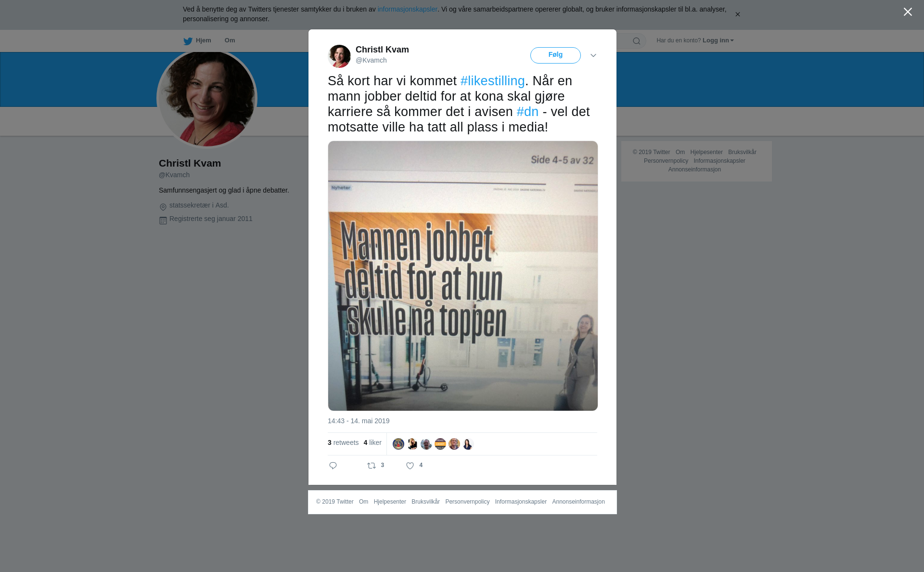This screenshot has height=572, width=924.
Task: View the 4 liker list
Action: coord(372,442)
